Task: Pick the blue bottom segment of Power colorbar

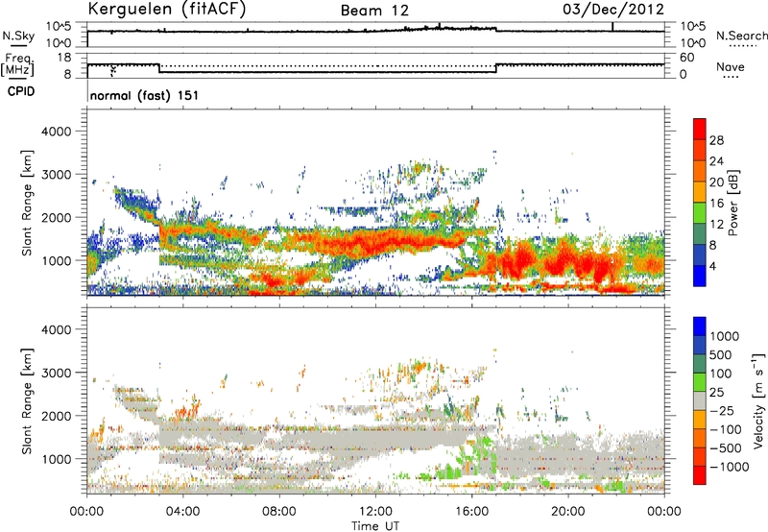Action: [700, 276]
